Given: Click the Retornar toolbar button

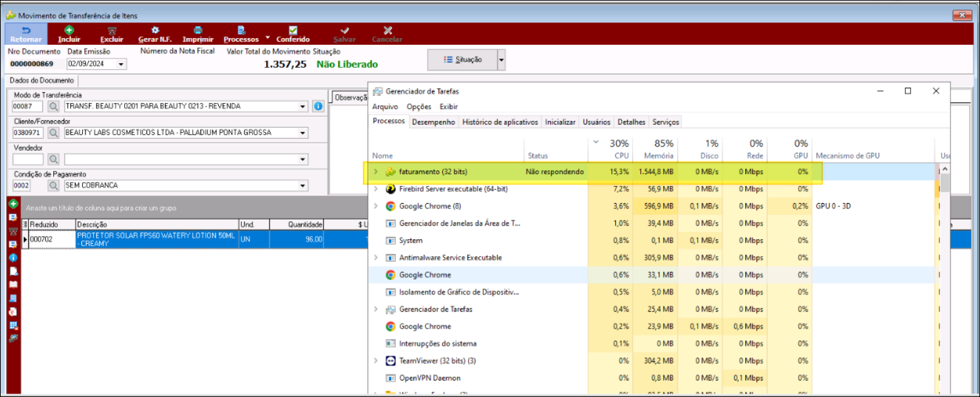Looking at the screenshot, I should coord(26,34).
